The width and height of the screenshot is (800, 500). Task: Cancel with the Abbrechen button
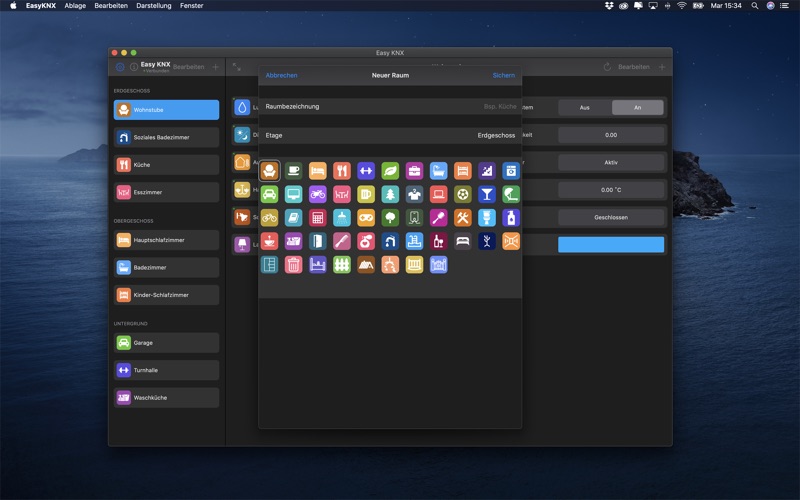click(x=282, y=75)
